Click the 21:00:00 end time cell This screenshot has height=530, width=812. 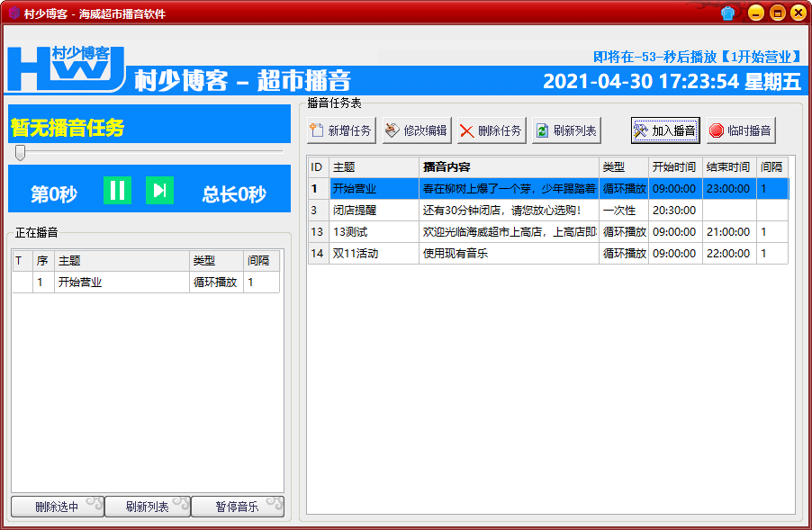tap(729, 232)
